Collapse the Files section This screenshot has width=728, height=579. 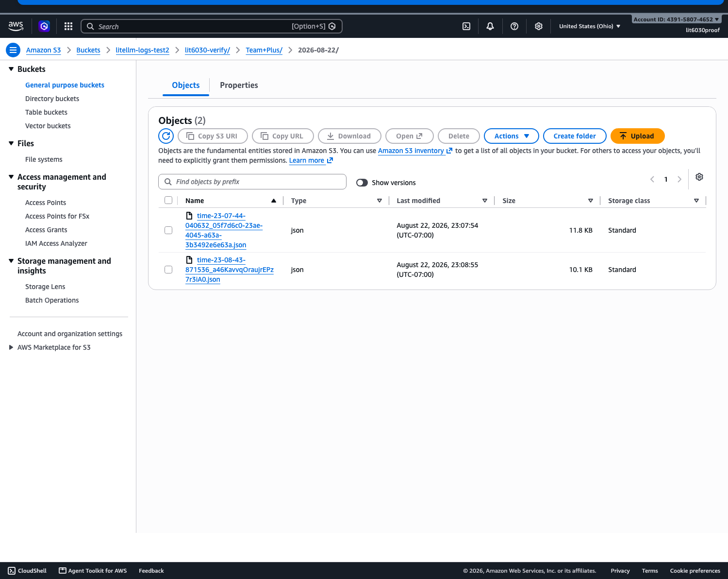click(11, 143)
